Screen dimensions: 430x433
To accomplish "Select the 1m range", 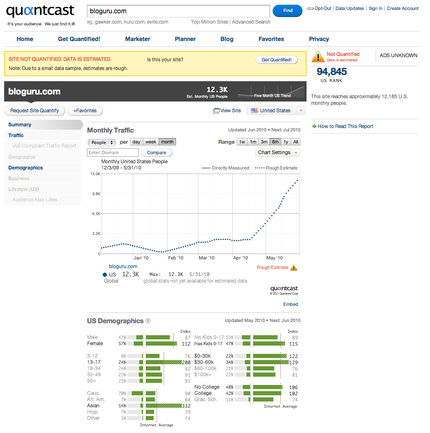I will 253,142.
